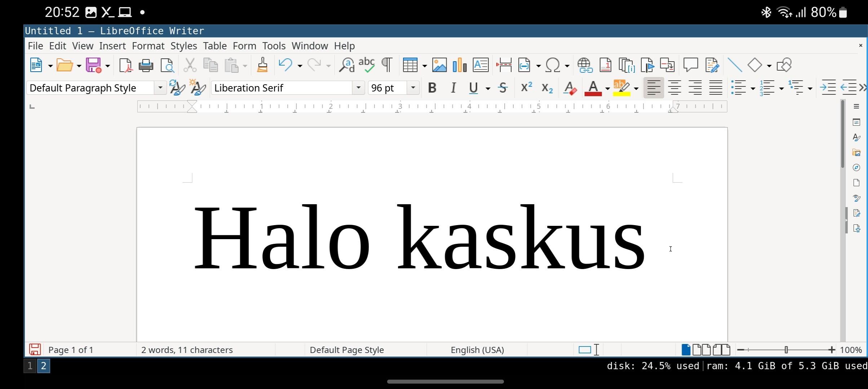This screenshot has height=389, width=868.
Task: Toggle Print Preview
Action: 167,66
